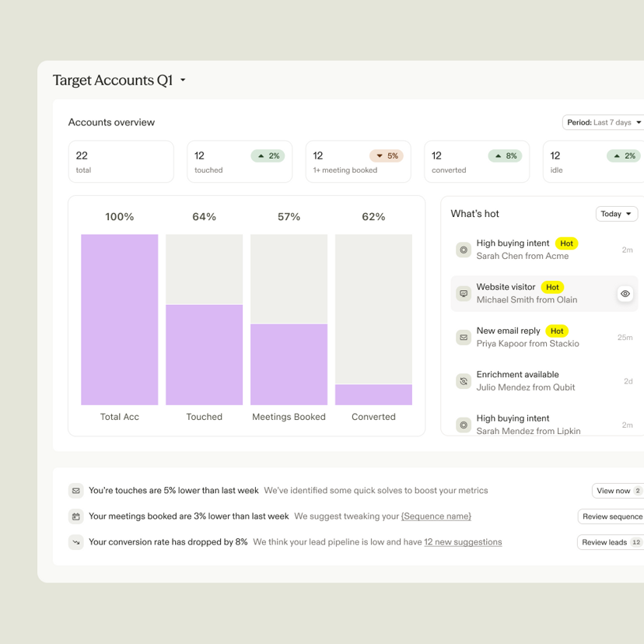
Task: Open the 12 new suggestions link
Action: [463, 542]
